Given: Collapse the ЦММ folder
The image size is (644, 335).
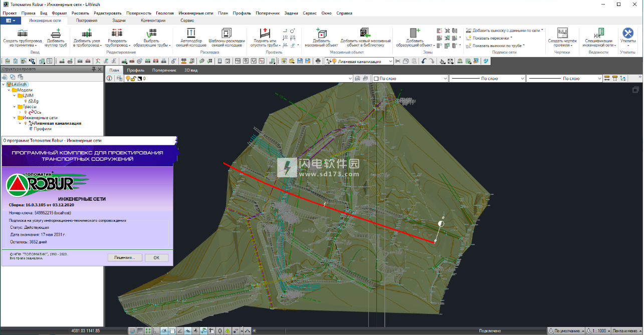Looking at the screenshot, I should (x=15, y=95).
